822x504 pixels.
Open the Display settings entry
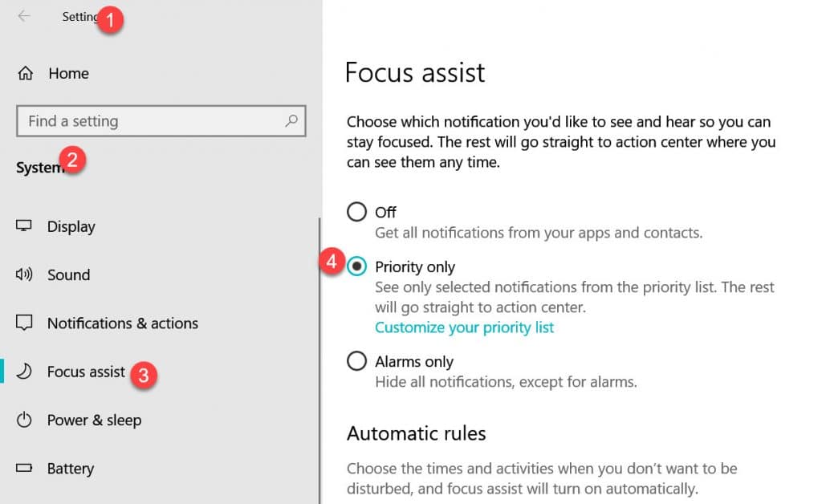tap(72, 226)
